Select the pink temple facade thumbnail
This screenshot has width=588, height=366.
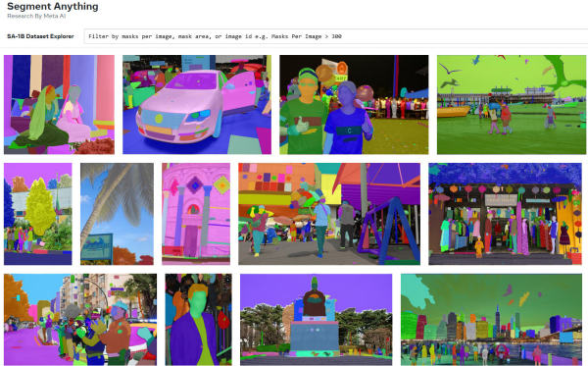click(196, 214)
